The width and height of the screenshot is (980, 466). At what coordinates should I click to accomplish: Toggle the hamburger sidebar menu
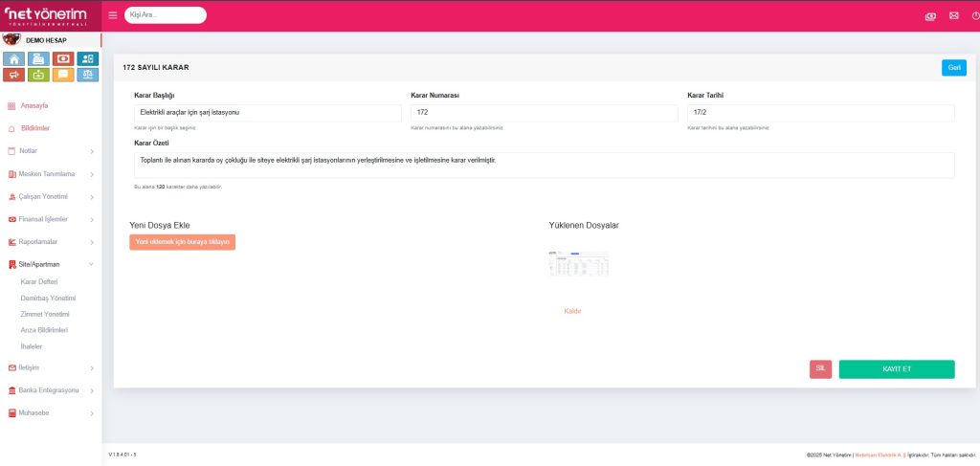click(113, 15)
